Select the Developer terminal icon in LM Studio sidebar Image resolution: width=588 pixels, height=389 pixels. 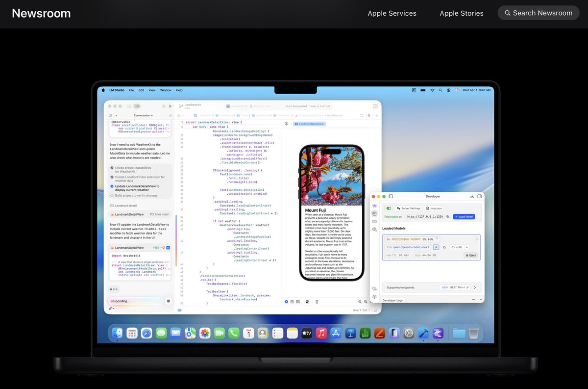374,213
